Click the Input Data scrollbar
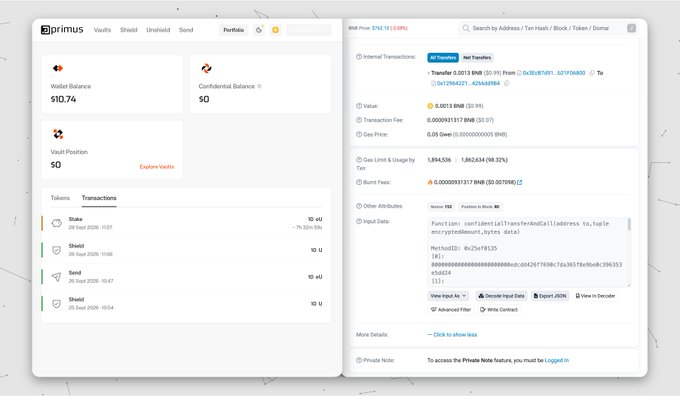The width and height of the screenshot is (680, 396). pos(629,224)
